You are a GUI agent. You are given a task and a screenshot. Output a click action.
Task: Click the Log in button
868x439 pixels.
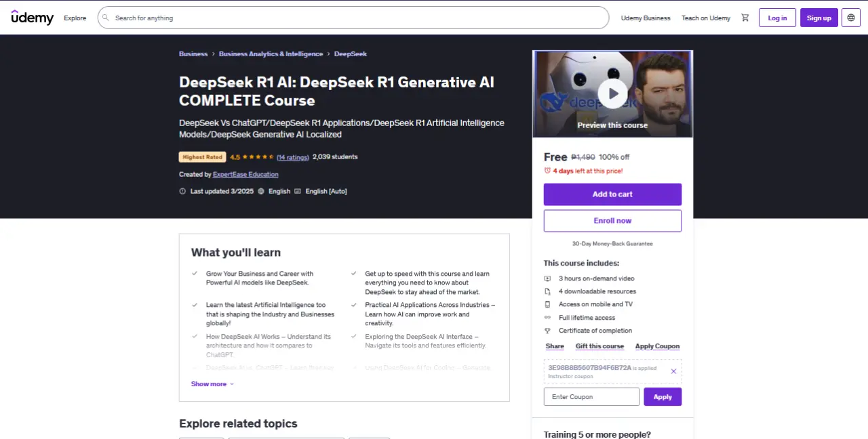tap(777, 18)
